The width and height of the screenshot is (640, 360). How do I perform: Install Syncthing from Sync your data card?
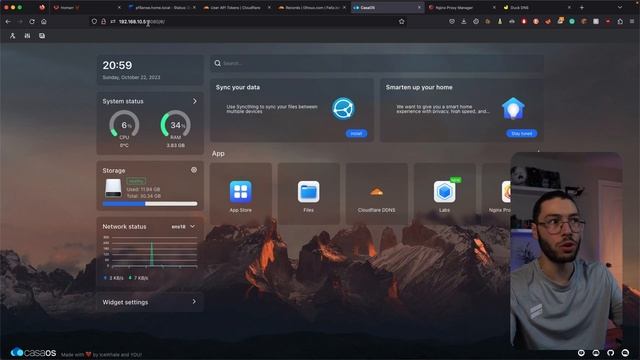pyautogui.click(x=356, y=133)
